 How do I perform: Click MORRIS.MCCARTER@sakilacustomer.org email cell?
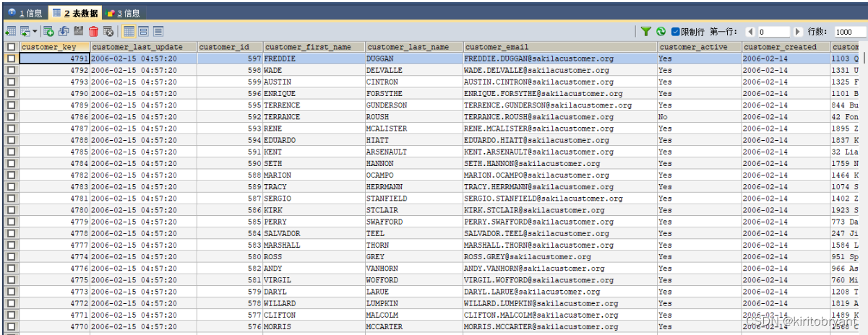[x=560, y=326]
